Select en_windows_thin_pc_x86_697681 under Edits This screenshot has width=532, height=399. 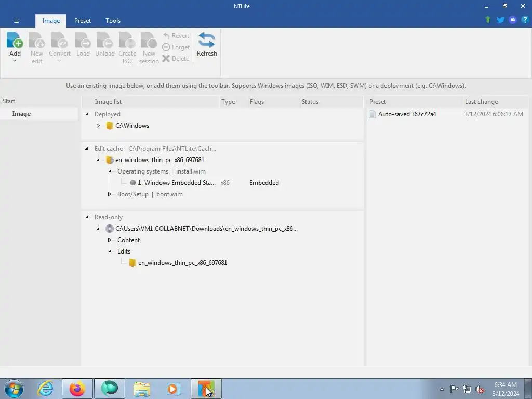click(182, 262)
